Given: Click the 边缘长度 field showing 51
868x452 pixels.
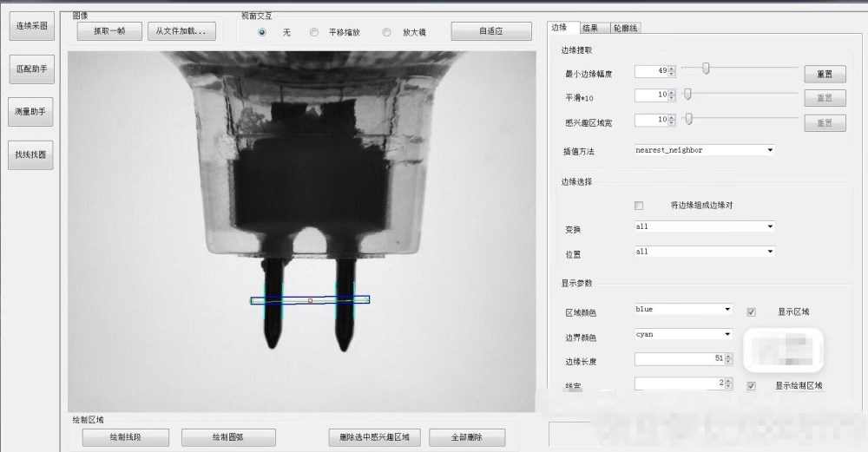Looking at the screenshot, I should click(680, 358).
